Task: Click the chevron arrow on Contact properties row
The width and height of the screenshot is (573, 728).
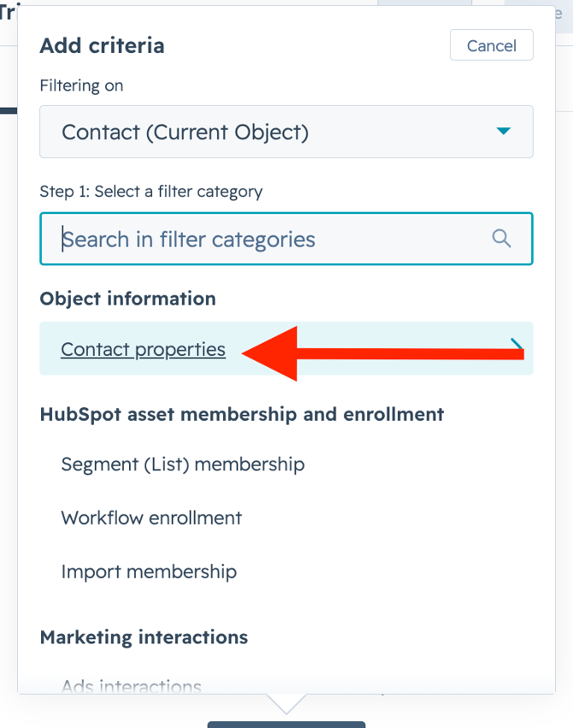Action: pyautogui.click(x=517, y=346)
